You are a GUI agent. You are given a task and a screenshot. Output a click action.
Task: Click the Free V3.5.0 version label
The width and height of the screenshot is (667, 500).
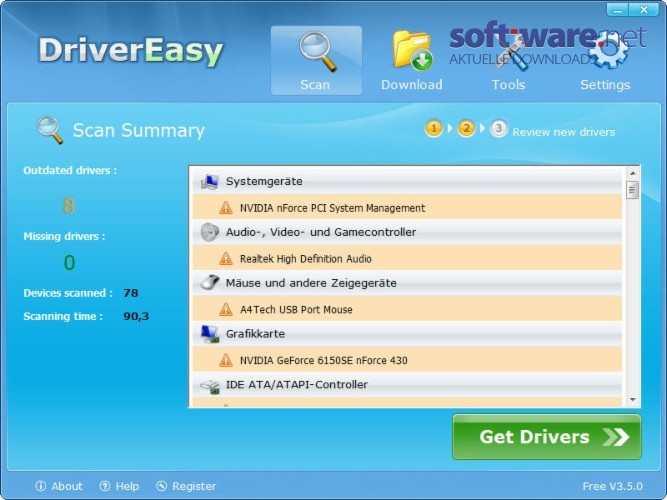[x=613, y=486]
